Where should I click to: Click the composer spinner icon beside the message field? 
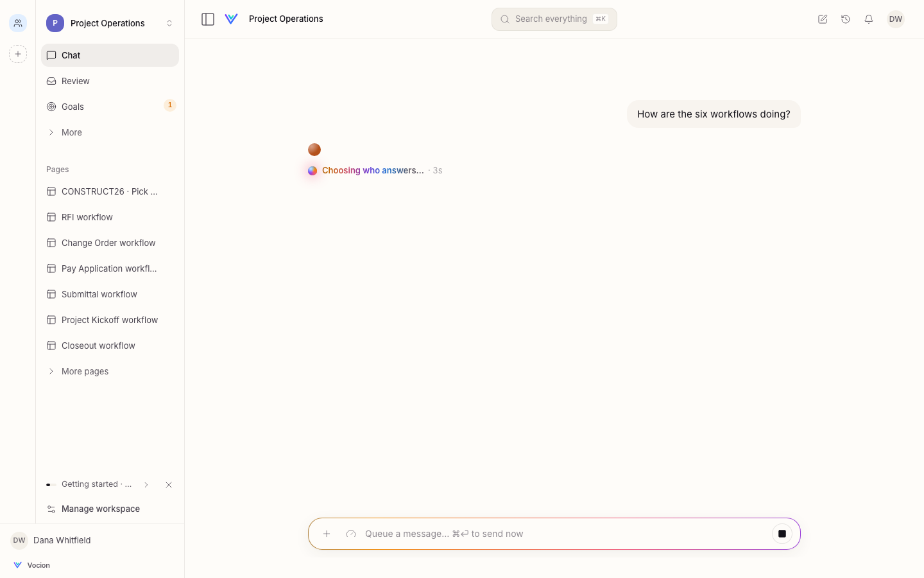pyautogui.click(x=351, y=534)
